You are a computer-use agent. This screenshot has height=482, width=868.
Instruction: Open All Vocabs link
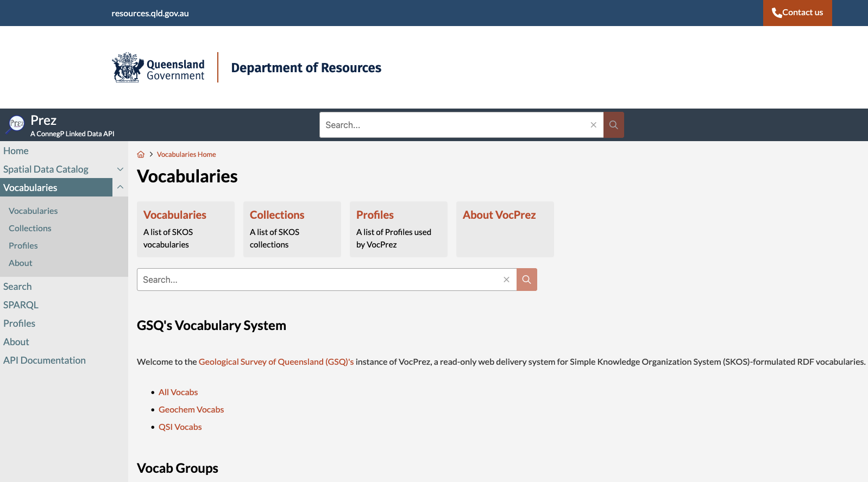click(178, 392)
